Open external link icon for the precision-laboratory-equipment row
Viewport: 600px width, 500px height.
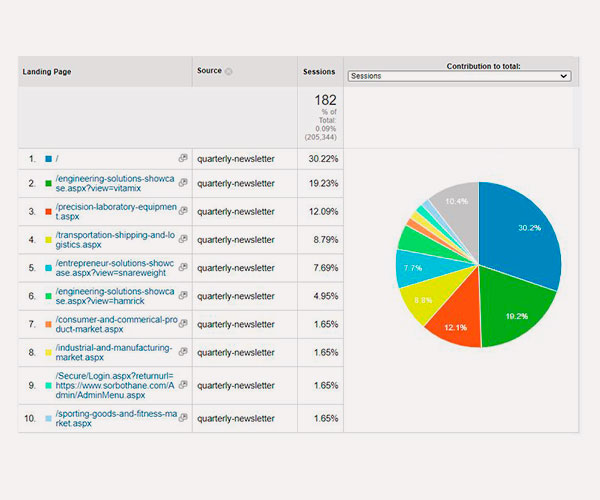pyautogui.click(x=183, y=210)
